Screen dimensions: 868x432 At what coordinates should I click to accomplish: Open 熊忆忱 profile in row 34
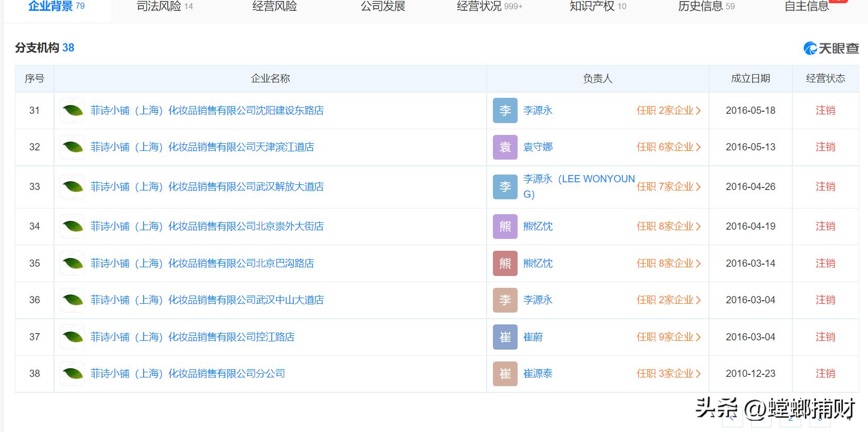pyautogui.click(x=538, y=227)
